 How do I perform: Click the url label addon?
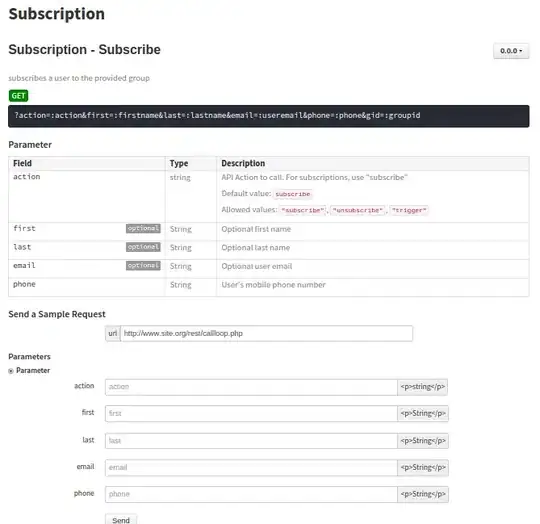[113, 333]
